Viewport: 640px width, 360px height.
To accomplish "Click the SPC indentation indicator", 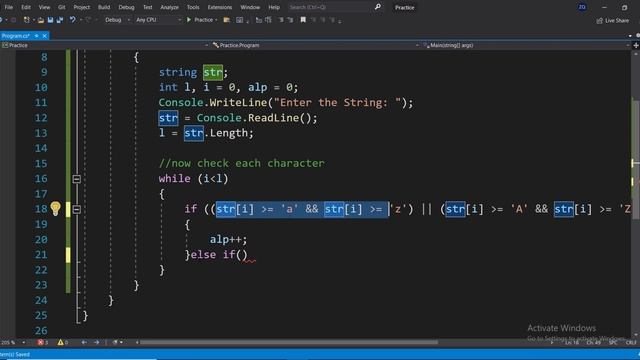I will pyautogui.click(x=613, y=342).
